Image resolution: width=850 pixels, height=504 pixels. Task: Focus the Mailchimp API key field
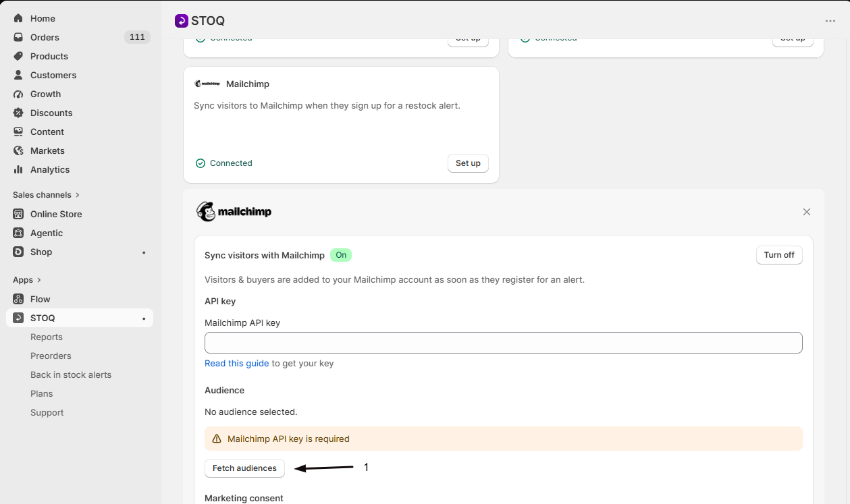click(x=504, y=343)
